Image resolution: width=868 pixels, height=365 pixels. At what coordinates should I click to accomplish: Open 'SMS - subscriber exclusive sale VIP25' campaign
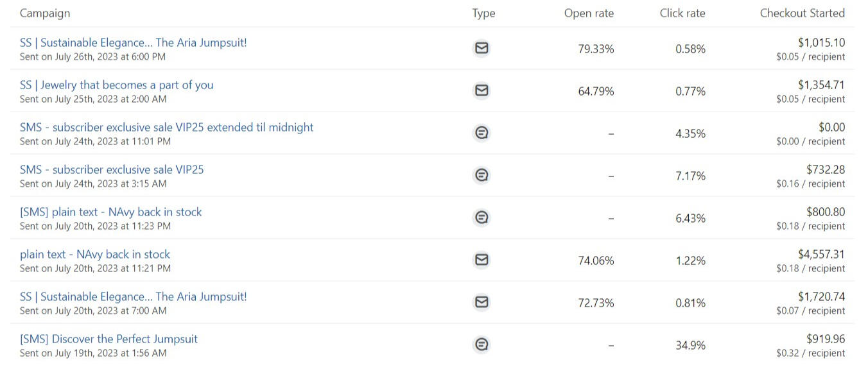(112, 170)
